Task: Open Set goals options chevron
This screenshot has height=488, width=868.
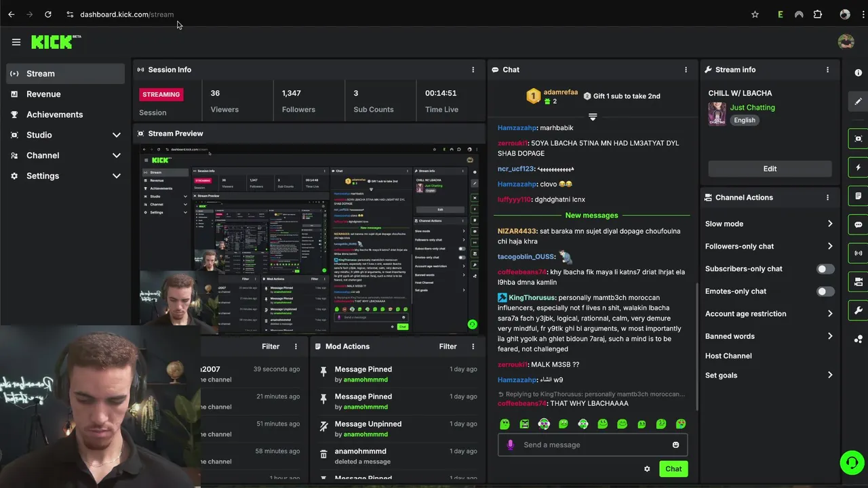Action: click(x=830, y=375)
